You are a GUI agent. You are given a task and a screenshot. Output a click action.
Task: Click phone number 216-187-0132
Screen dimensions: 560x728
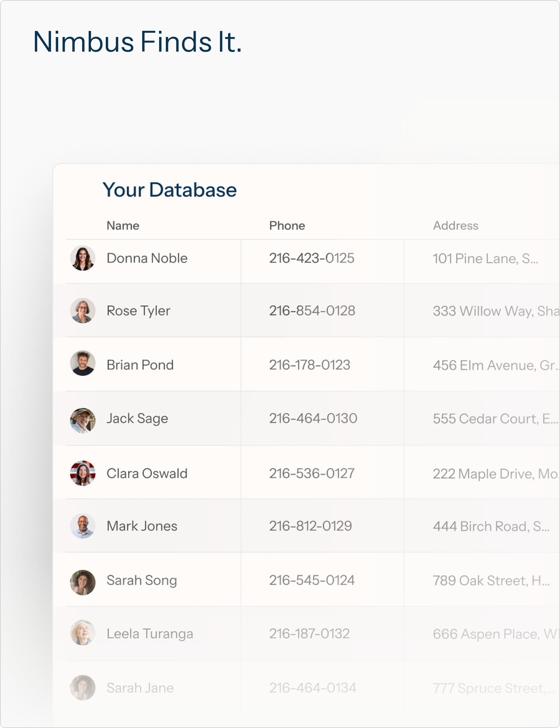point(310,634)
